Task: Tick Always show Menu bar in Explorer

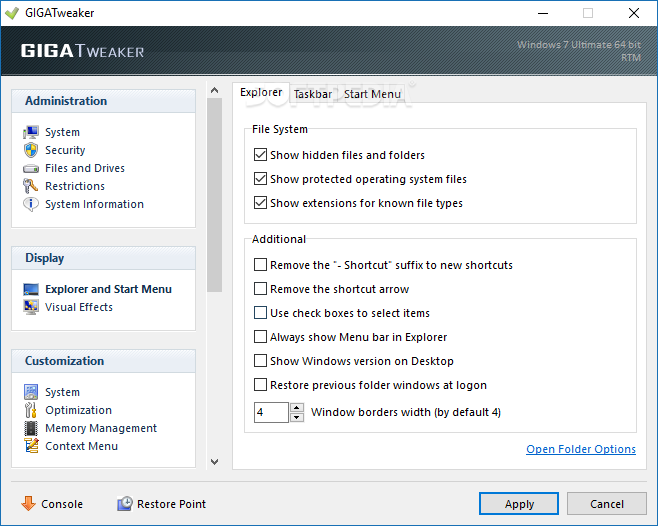Action: point(260,336)
